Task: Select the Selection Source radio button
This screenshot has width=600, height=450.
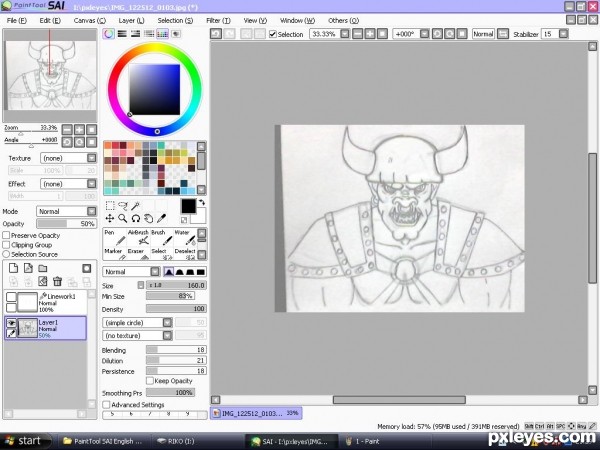Action: click(x=6, y=254)
